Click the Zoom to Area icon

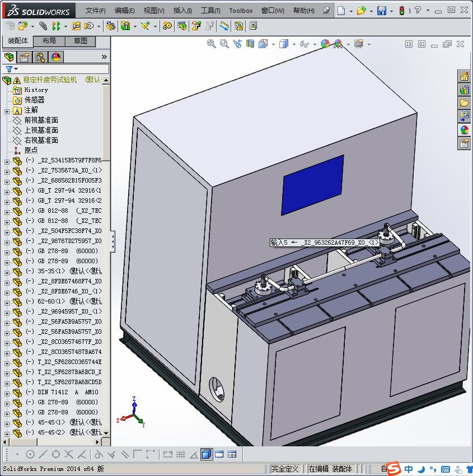pyautogui.click(x=224, y=44)
